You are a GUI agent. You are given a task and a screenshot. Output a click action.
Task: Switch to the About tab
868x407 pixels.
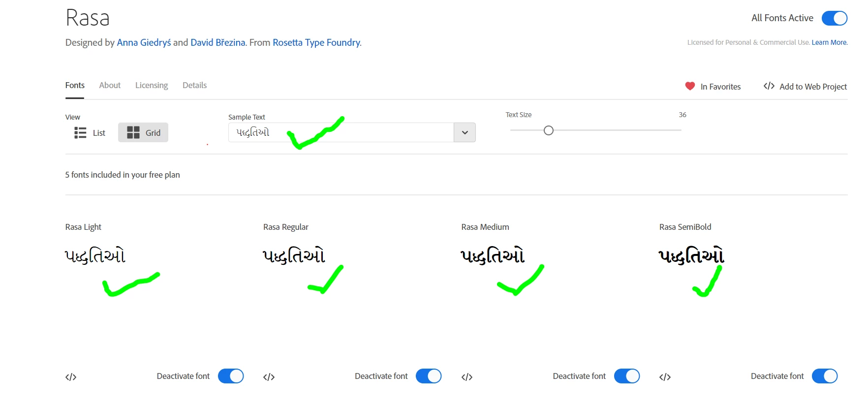click(110, 85)
